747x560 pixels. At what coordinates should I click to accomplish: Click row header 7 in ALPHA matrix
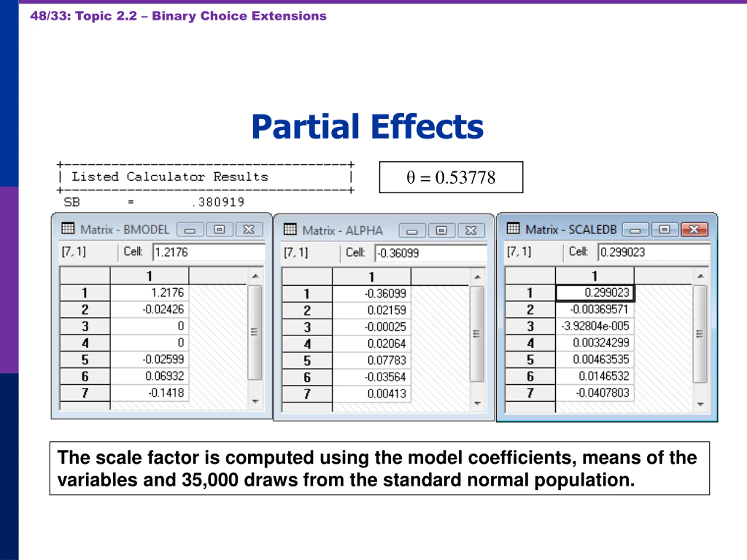[x=307, y=394]
